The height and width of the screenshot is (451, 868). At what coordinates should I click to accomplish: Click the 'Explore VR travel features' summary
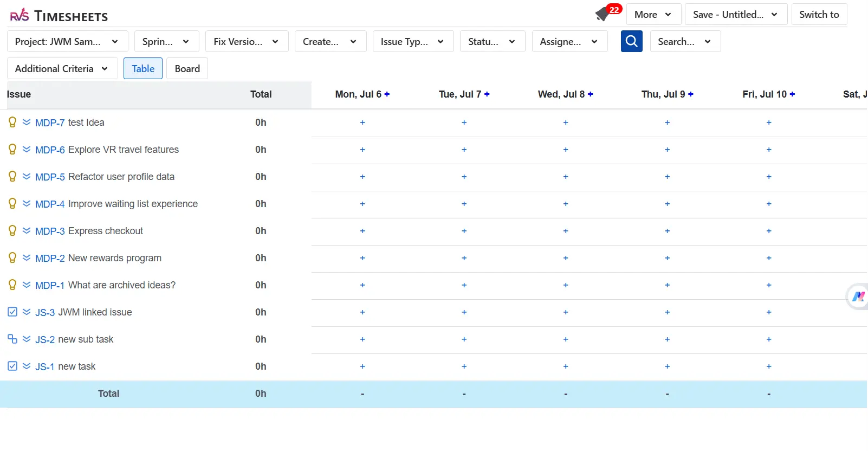(x=124, y=150)
